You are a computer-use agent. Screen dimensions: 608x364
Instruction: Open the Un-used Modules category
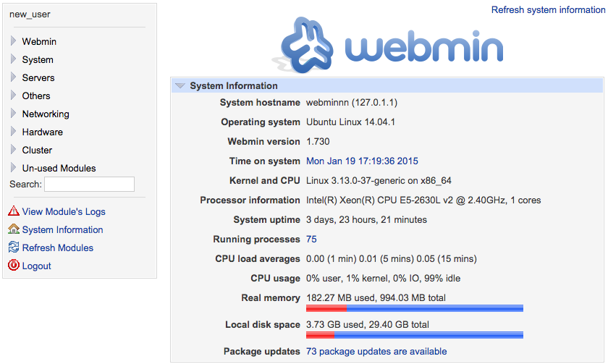coord(59,168)
